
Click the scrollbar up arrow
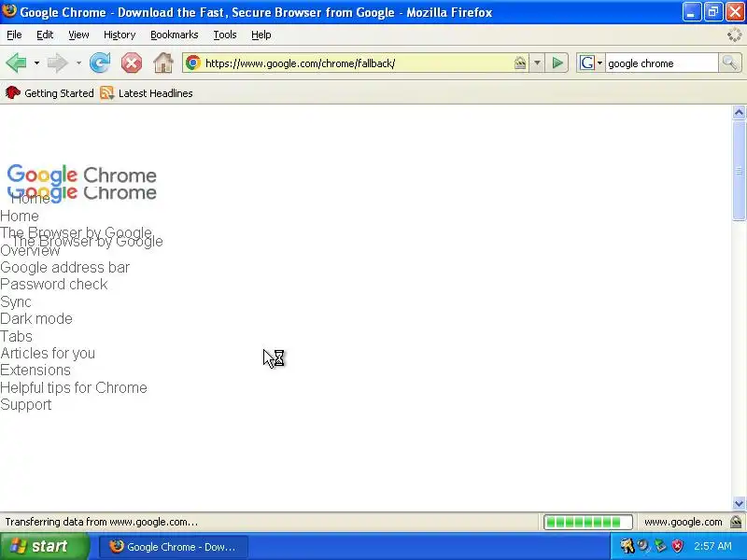739,112
